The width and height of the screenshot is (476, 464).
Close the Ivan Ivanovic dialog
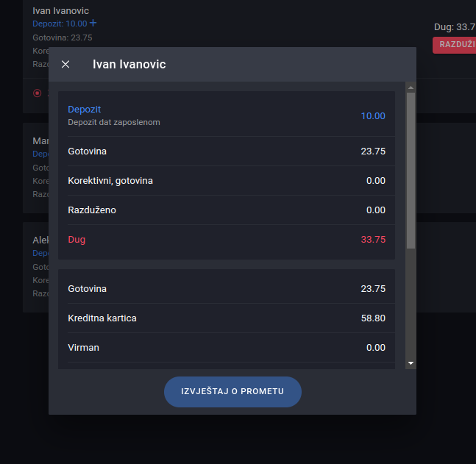(65, 65)
